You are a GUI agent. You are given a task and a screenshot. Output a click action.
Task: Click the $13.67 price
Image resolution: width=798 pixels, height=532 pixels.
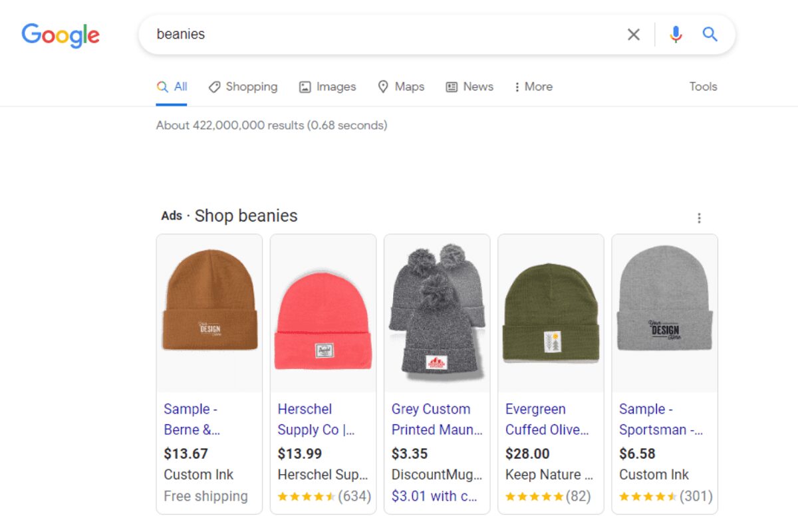coord(186,454)
